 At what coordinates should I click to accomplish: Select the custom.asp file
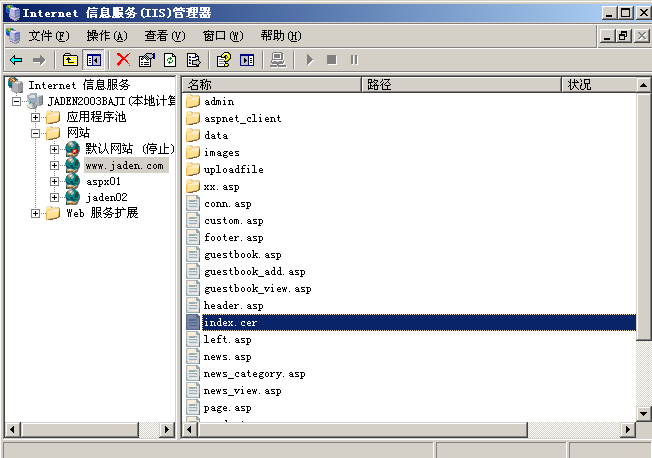click(234, 221)
